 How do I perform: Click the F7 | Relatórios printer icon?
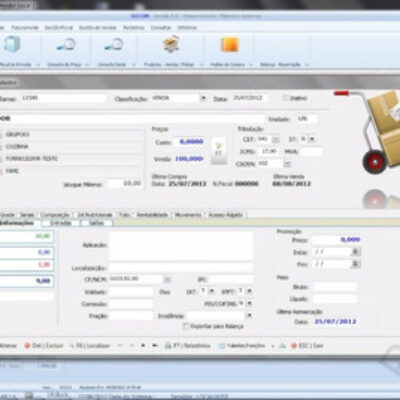(168, 346)
